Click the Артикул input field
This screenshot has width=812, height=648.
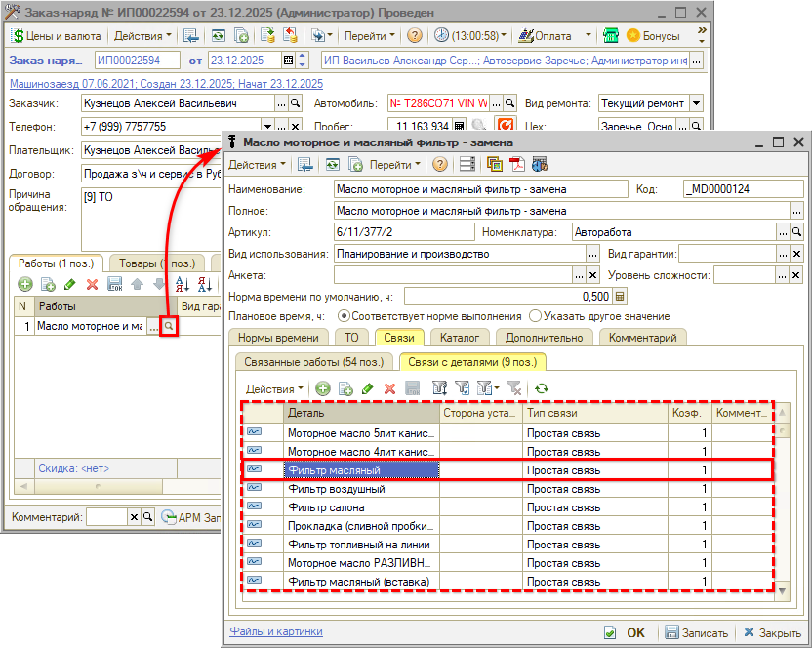401,232
